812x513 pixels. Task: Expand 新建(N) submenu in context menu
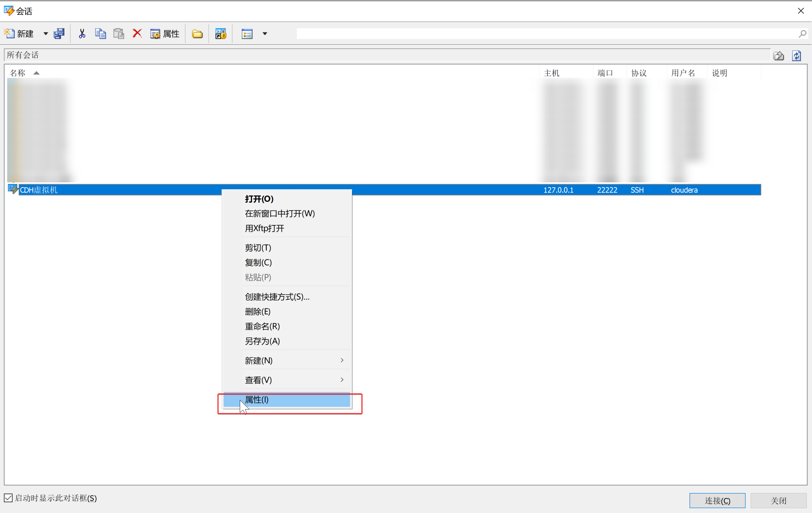coord(293,360)
